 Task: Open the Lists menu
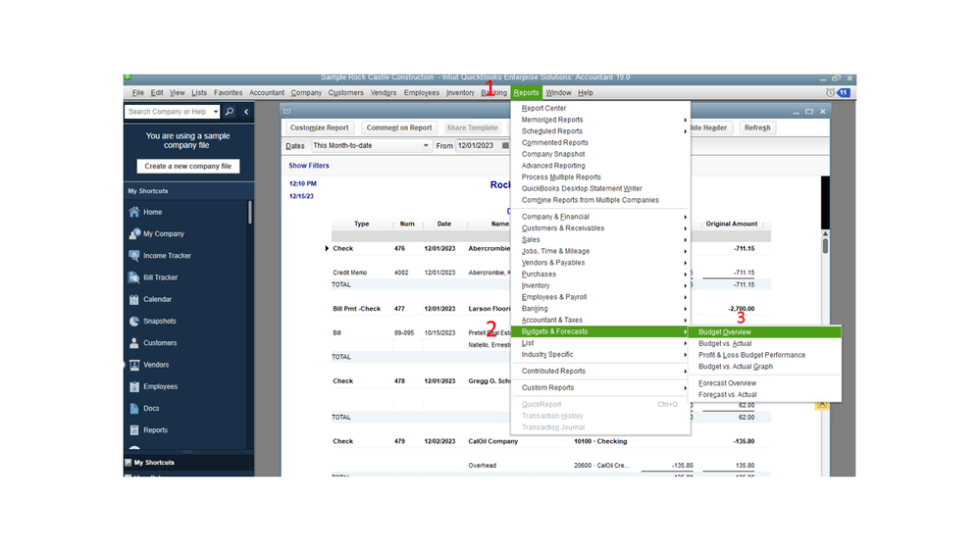click(199, 92)
